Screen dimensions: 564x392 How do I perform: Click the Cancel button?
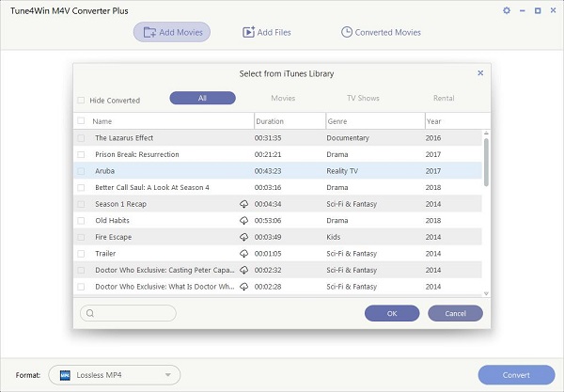point(455,313)
